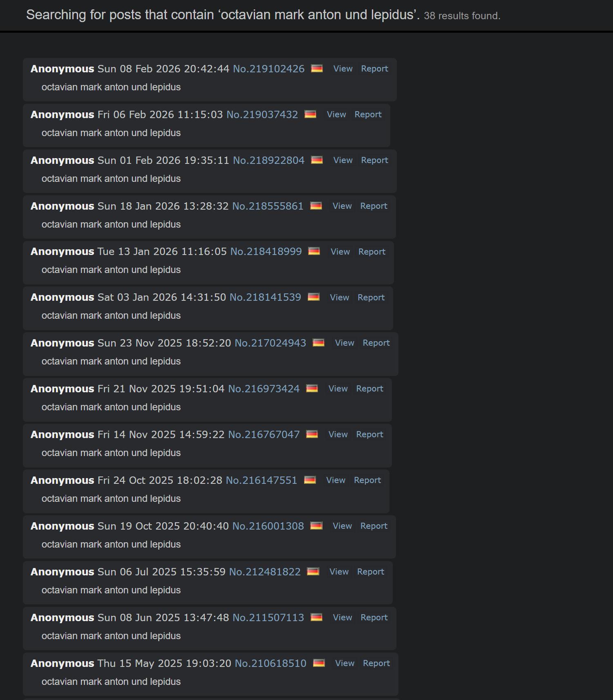Open post number No.216001308

tap(268, 526)
